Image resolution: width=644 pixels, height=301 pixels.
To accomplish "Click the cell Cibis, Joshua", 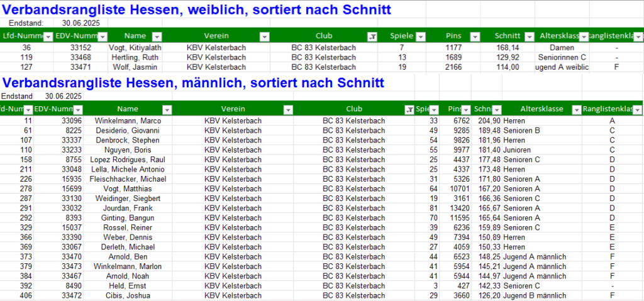I will [x=128, y=295].
